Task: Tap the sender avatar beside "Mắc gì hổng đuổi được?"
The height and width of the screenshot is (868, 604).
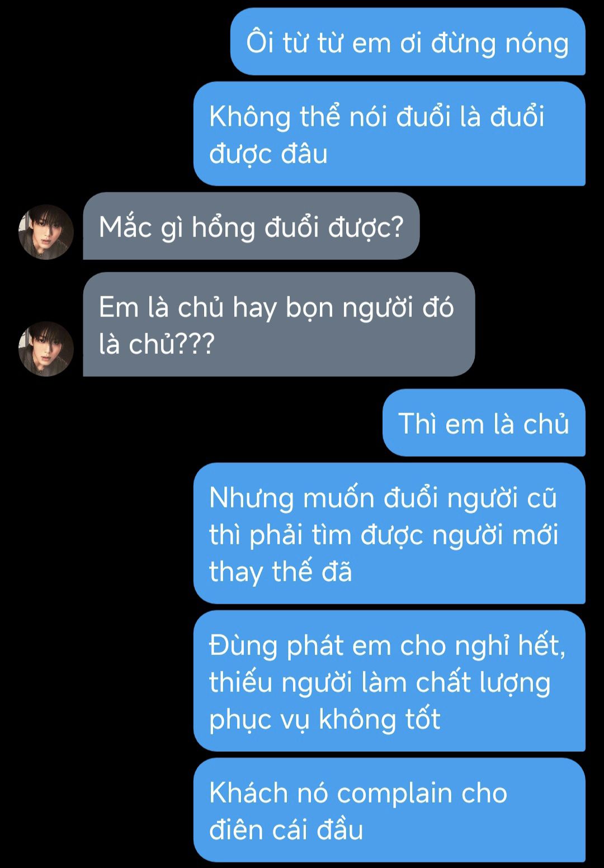Action: point(46,232)
